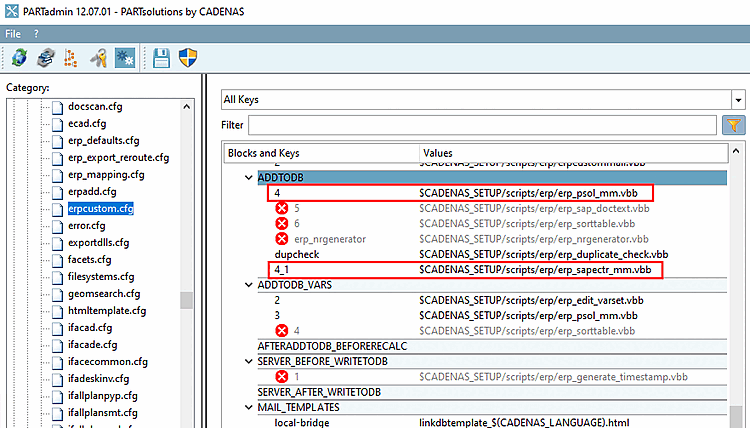Select the SERVER_AFTER_WRITETODB block
750x428 pixels.
(x=492, y=392)
